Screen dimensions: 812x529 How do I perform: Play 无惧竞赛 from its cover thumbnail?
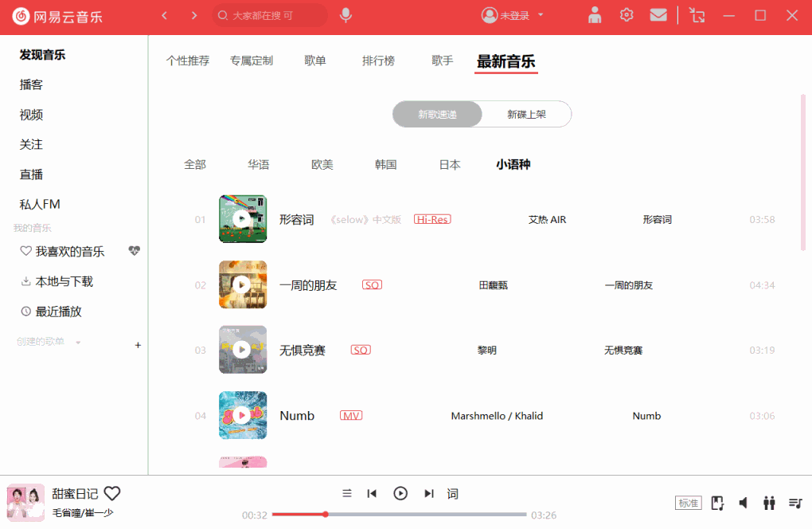coord(243,350)
